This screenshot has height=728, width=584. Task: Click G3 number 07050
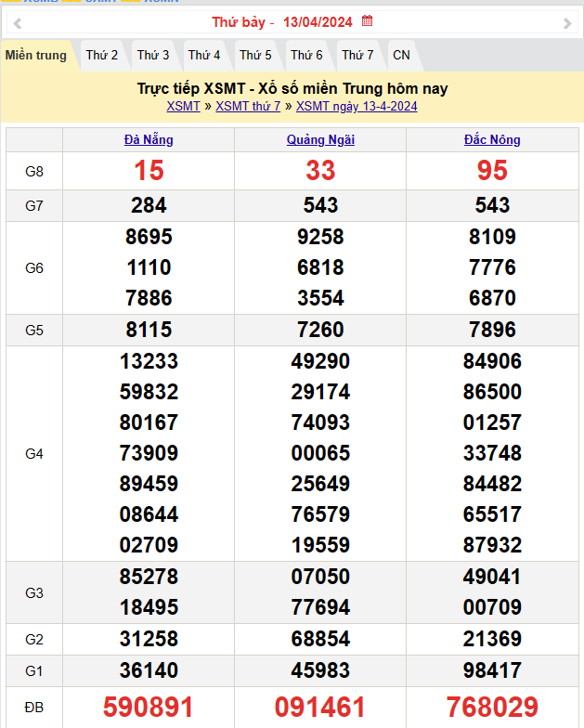click(320, 577)
